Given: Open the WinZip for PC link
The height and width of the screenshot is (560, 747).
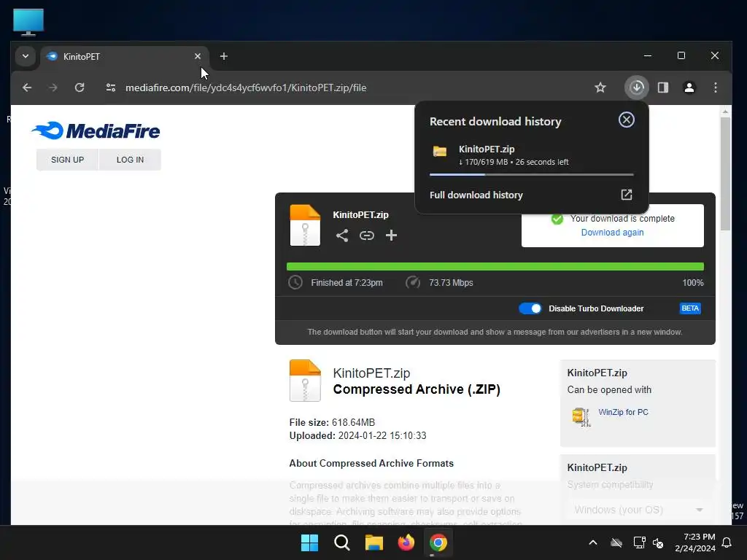Looking at the screenshot, I should (x=623, y=412).
